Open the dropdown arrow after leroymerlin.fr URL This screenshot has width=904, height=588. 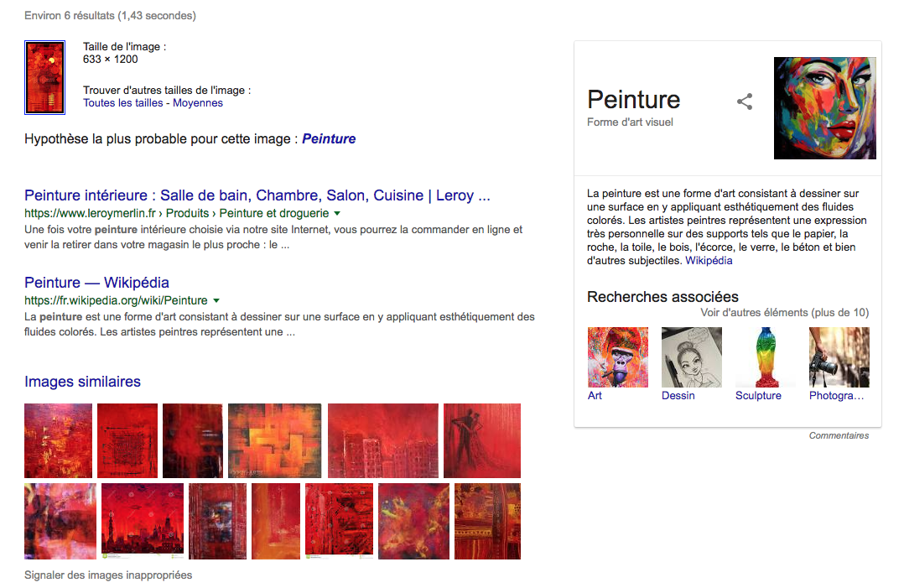pos(337,213)
